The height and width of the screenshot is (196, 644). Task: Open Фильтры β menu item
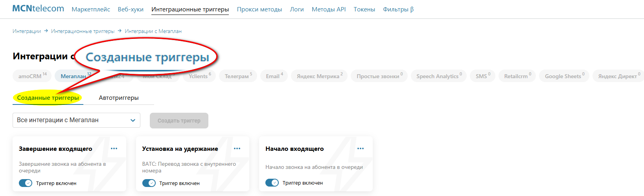tap(398, 9)
